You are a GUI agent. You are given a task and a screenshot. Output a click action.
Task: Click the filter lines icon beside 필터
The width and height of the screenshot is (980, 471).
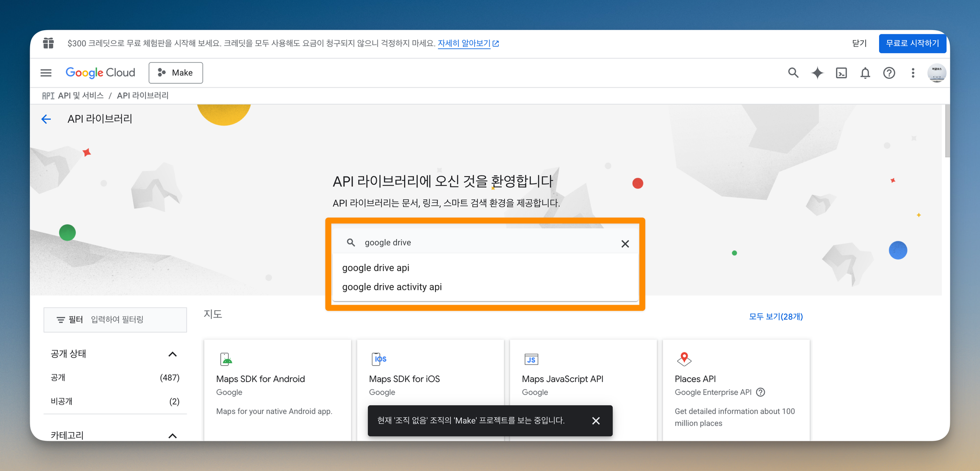(x=61, y=319)
